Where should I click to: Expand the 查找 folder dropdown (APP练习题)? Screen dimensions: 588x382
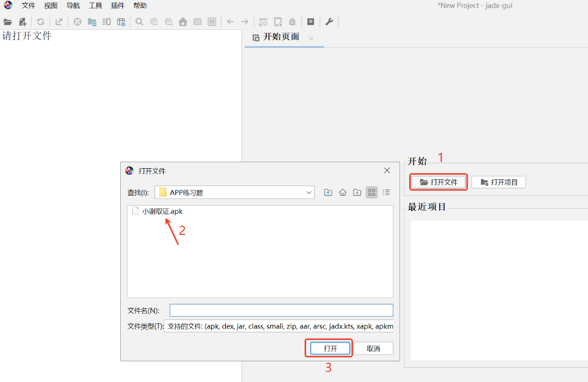point(234,193)
